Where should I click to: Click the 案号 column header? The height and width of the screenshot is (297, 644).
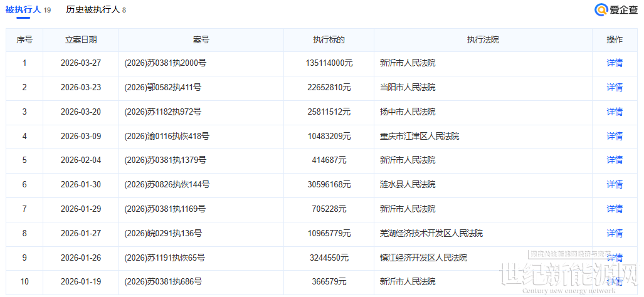(x=201, y=40)
